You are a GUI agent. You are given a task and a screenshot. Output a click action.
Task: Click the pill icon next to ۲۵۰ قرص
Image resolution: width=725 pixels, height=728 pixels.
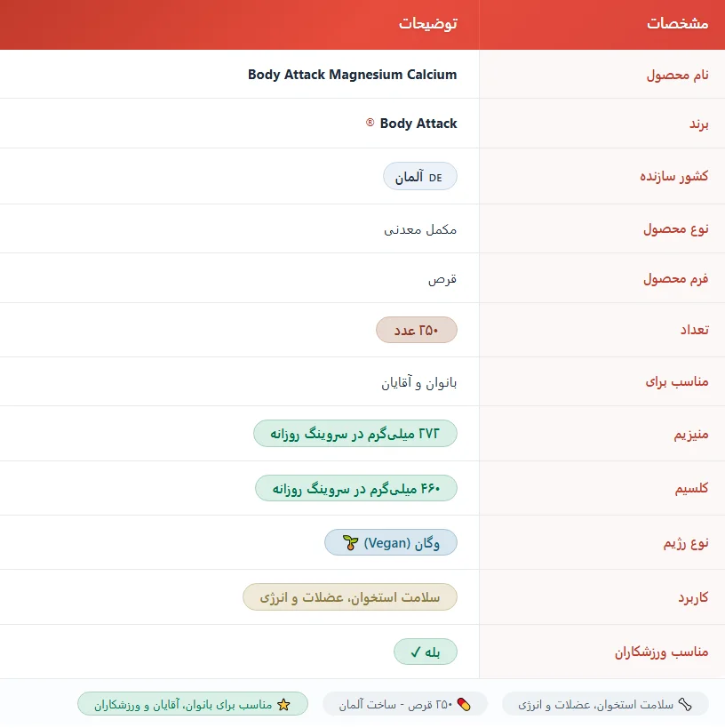pos(464,704)
